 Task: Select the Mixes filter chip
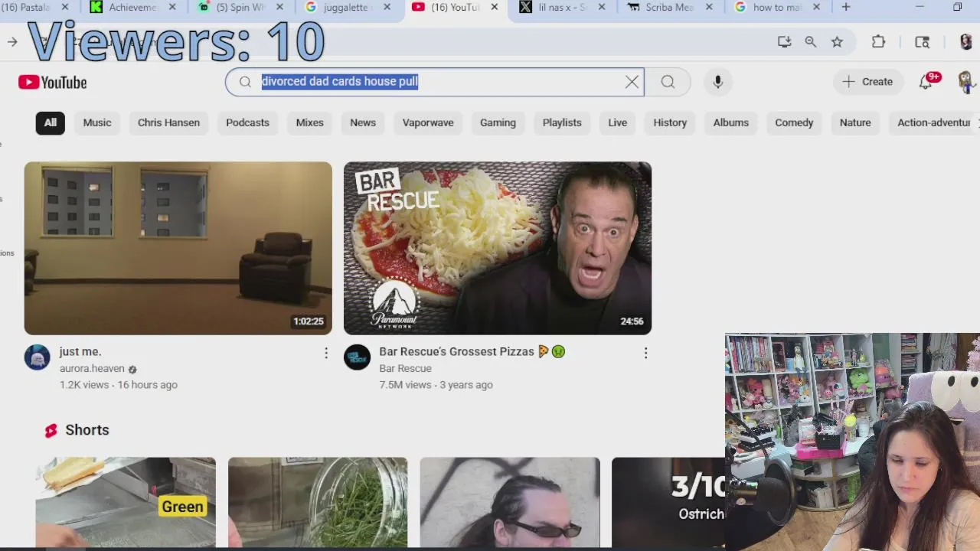click(310, 122)
